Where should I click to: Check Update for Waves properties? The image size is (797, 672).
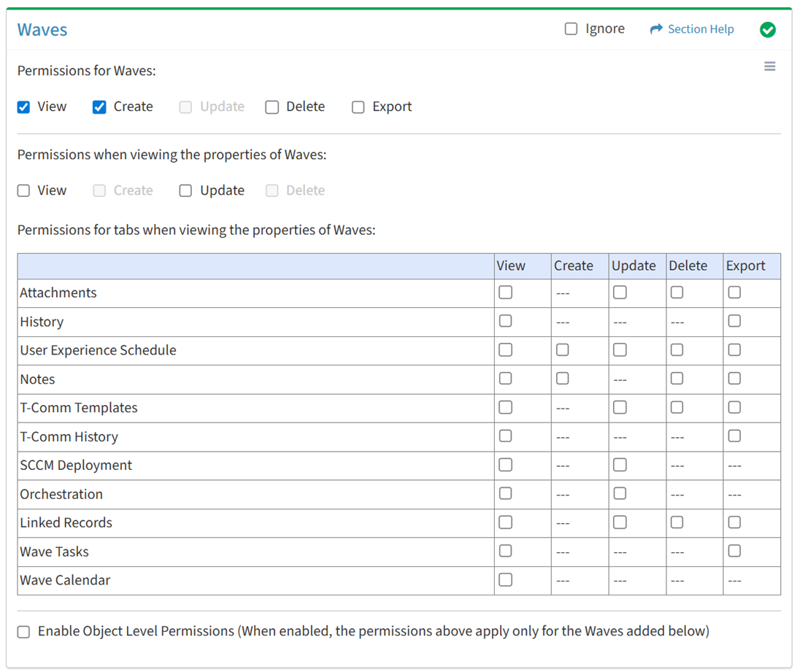[x=186, y=190]
